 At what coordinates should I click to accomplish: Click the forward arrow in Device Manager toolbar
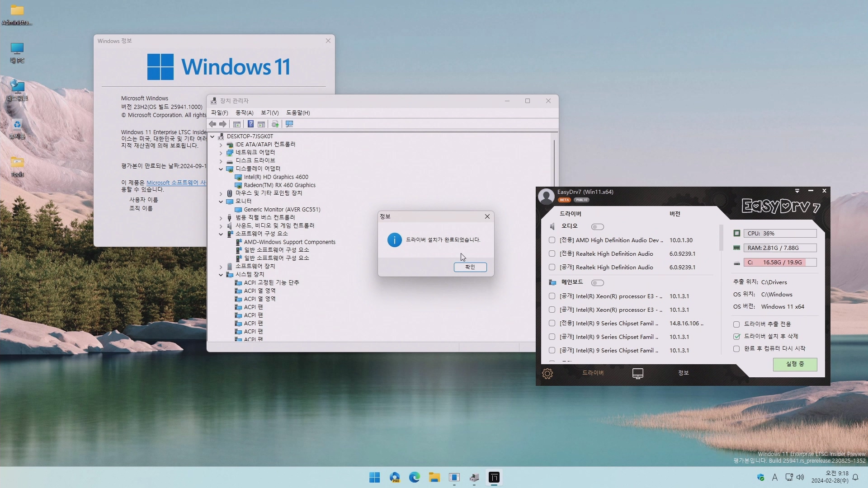pos(223,124)
